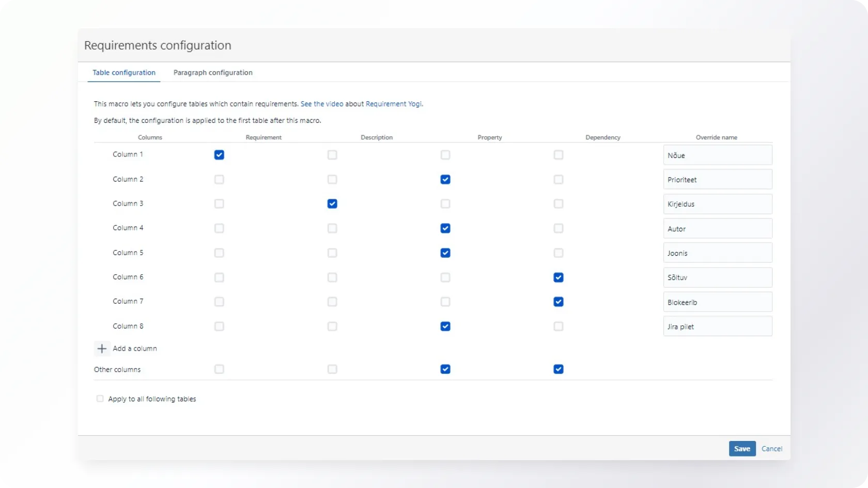Check Description for Column 5
The image size is (868, 488).
tap(332, 253)
